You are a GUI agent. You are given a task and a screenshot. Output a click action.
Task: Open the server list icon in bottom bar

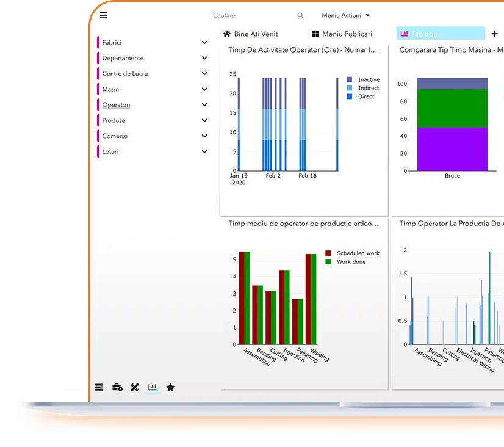99,387
